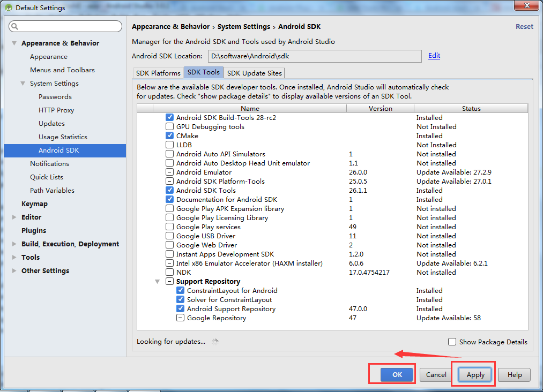
Task: Select the SDK Tools tab
Action: coord(204,72)
